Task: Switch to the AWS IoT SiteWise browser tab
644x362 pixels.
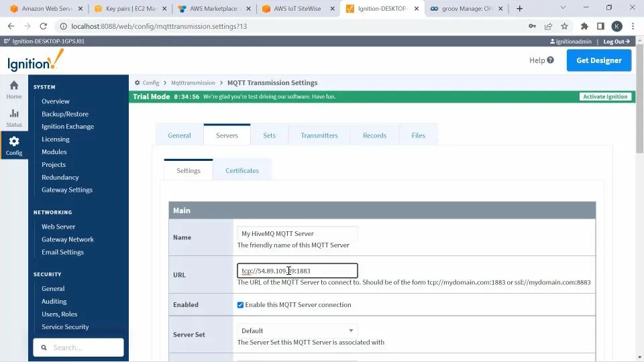Action: 298,9
